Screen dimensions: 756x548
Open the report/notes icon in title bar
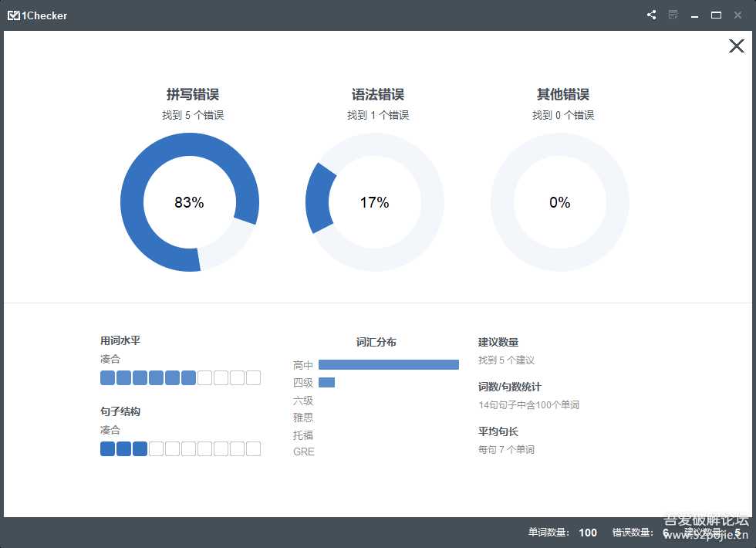point(673,15)
